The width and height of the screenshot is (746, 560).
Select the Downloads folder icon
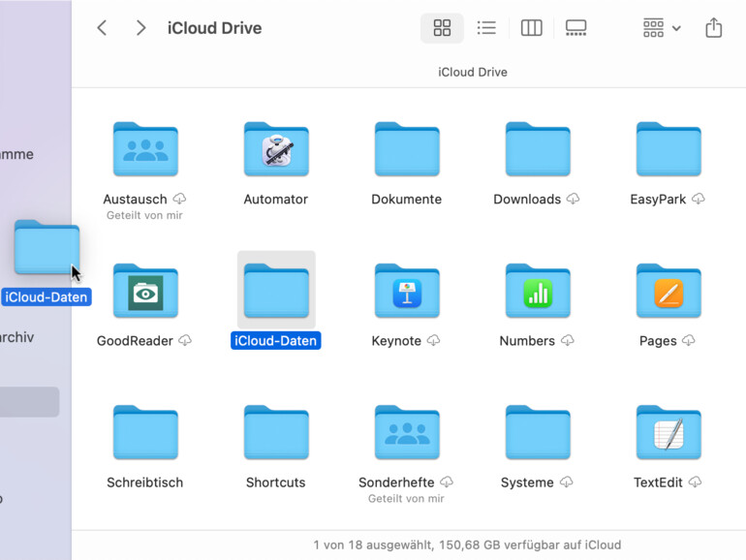pyautogui.click(x=538, y=149)
